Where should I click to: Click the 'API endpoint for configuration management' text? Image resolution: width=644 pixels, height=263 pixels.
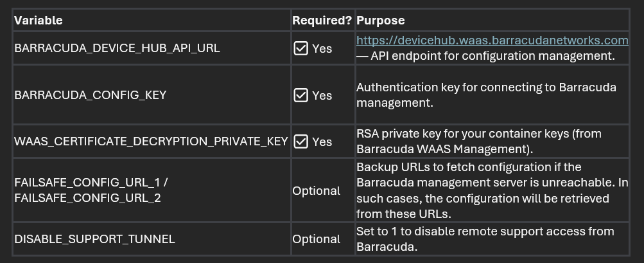point(493,56)
